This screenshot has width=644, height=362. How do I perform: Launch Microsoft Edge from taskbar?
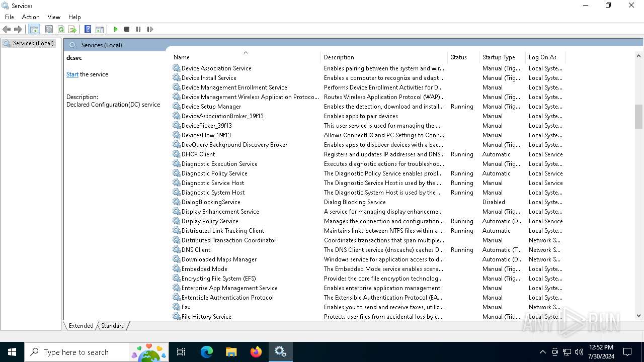[x=206, y=352]
